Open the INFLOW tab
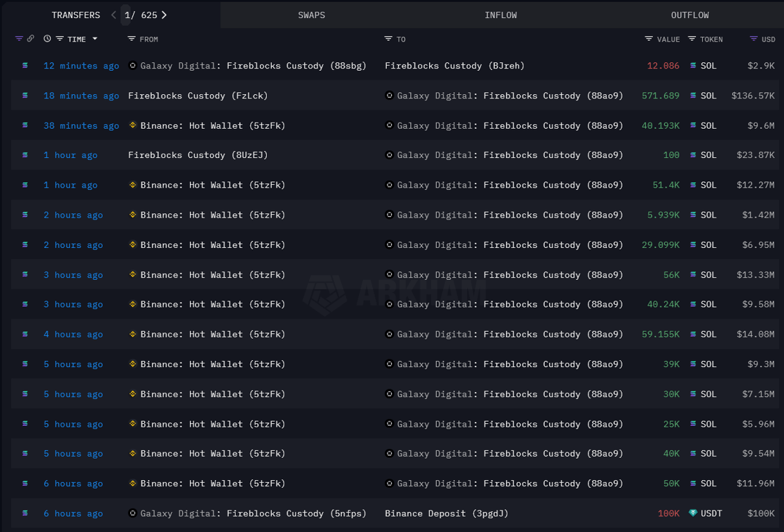The width and height of the screenshot is (784, 532). coord(500,15)
